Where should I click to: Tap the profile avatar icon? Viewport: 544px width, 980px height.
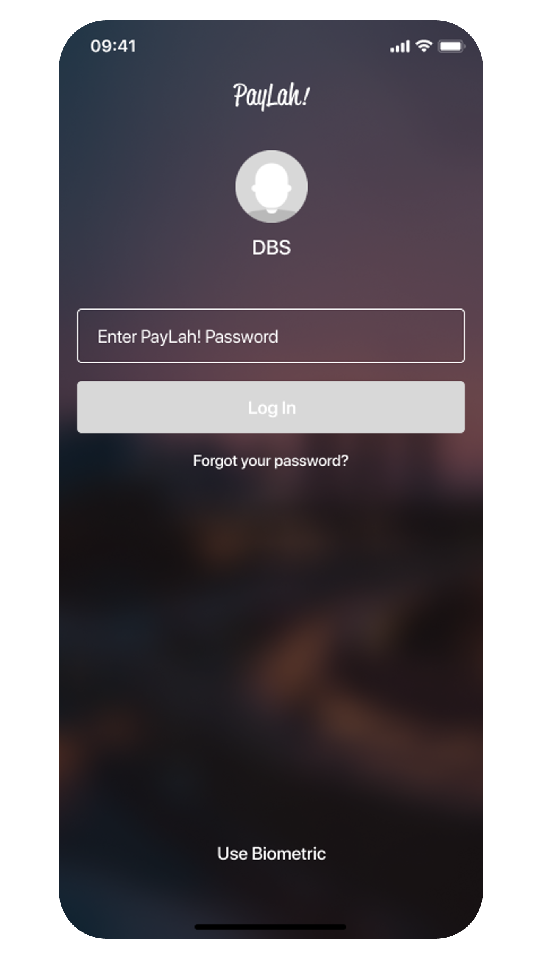click(271, 186)
